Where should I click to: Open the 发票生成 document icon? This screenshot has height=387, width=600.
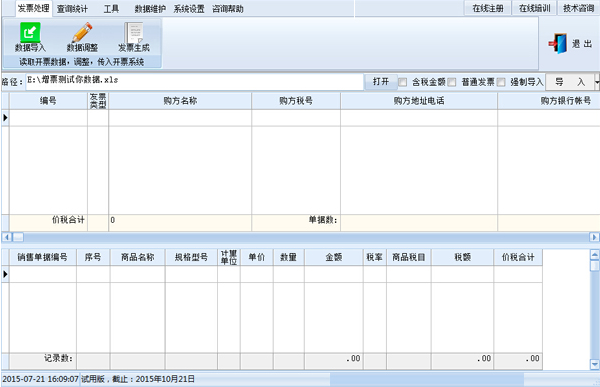click(x=134, y=32)
